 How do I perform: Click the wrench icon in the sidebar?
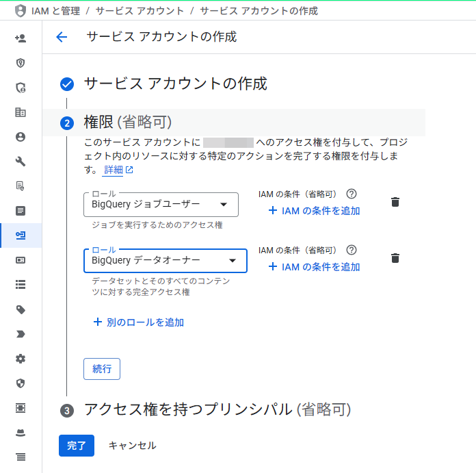(21, 162)
